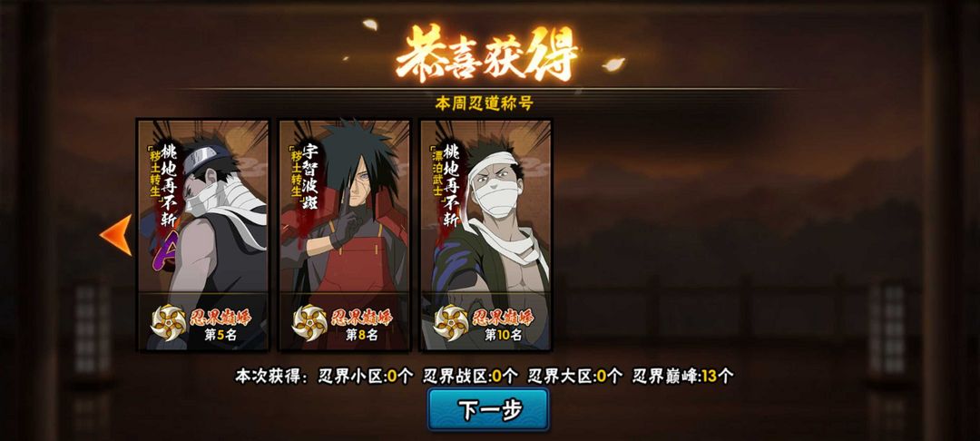Click the 忍界战区:0个 count

pyautogui.click(x=471, y=376)
